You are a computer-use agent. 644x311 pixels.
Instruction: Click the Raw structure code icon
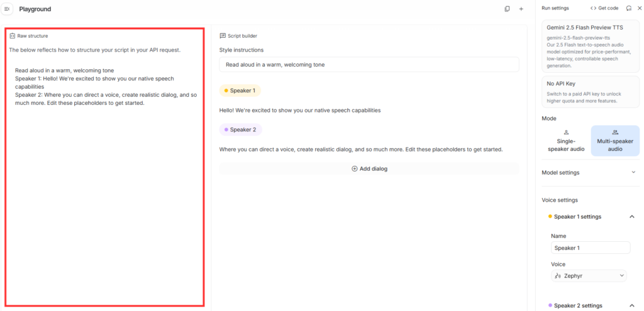[x=13, y=36]
